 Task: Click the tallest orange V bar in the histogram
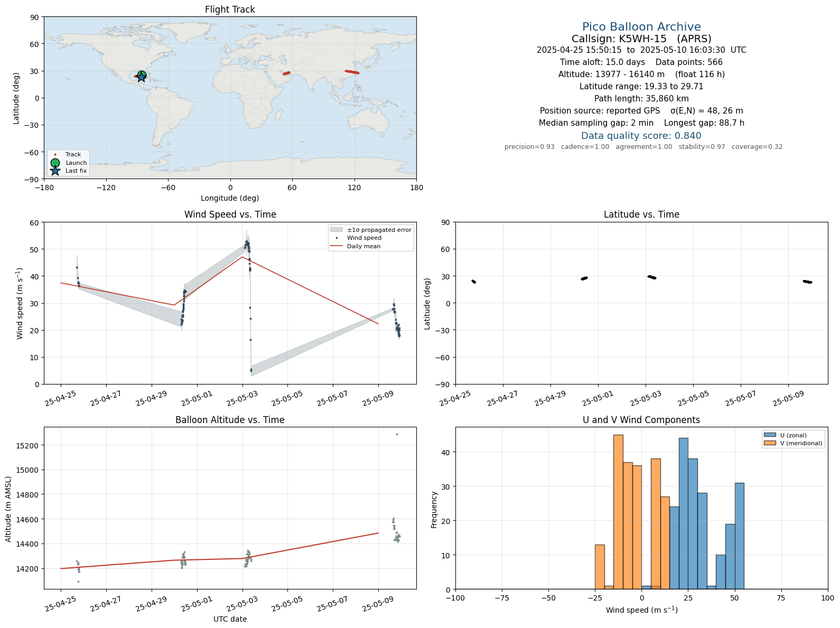click(618, 512)
